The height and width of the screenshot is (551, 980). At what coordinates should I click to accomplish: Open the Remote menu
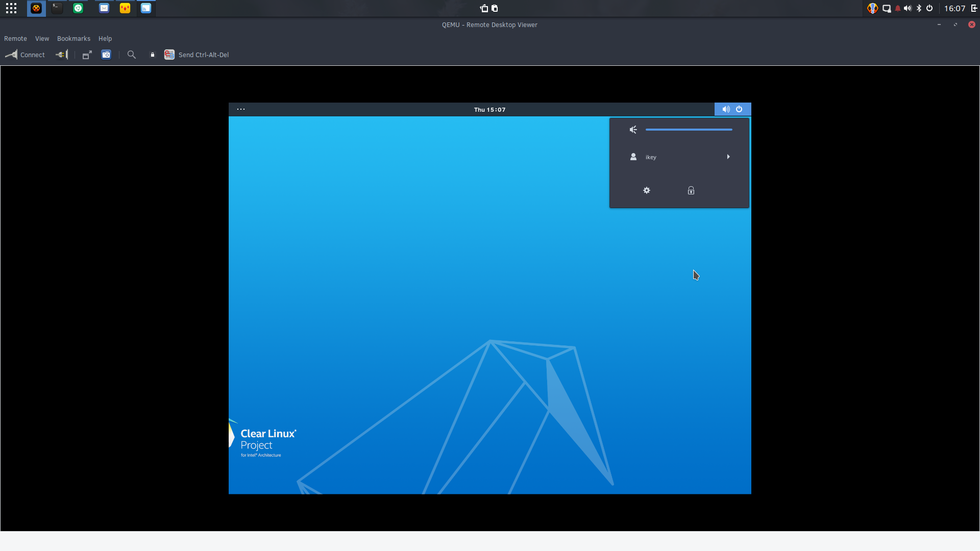click(x=15, y=39)
